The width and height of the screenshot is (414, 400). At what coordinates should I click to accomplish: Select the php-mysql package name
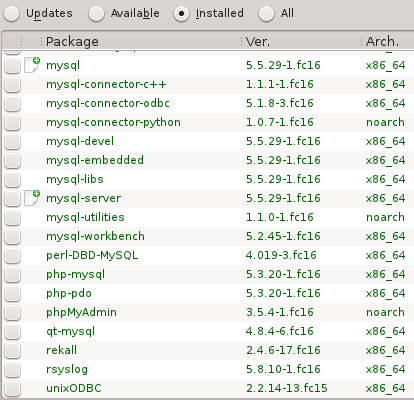click(x=76, y=274)
